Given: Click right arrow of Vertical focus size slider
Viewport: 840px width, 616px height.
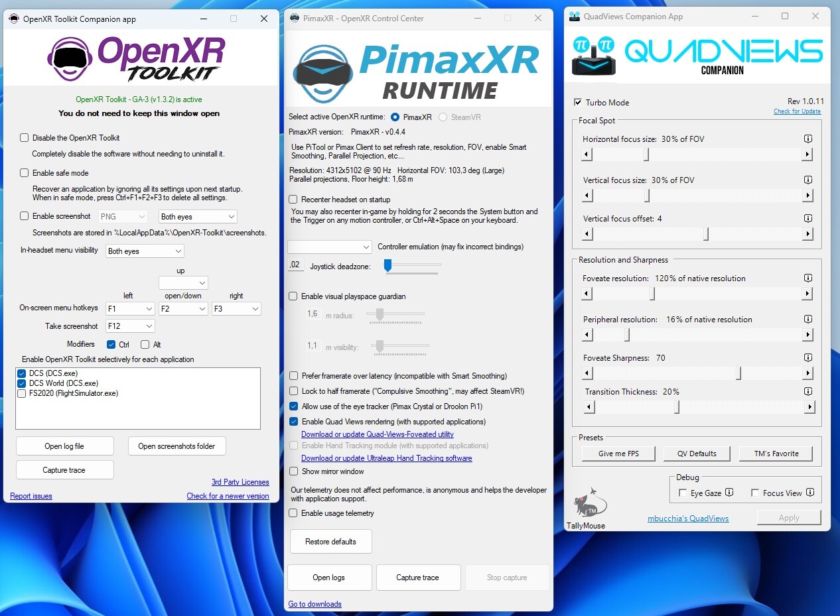Looking at the screenshot, I should (807, 196).
